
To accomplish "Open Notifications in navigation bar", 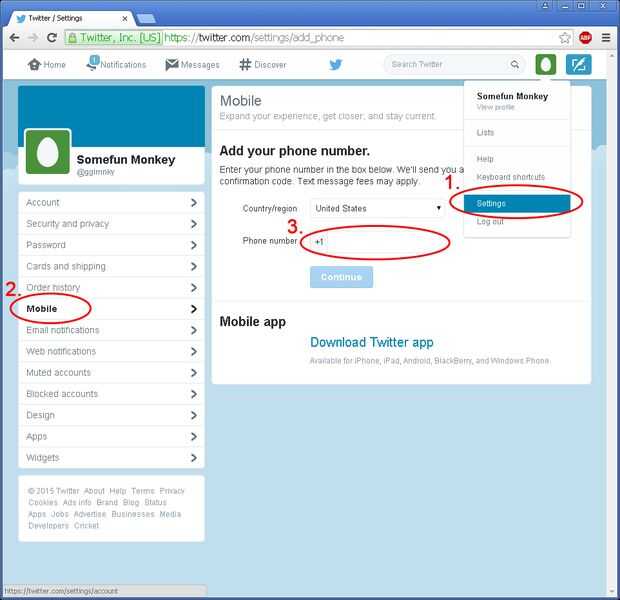I will point(116,64).
